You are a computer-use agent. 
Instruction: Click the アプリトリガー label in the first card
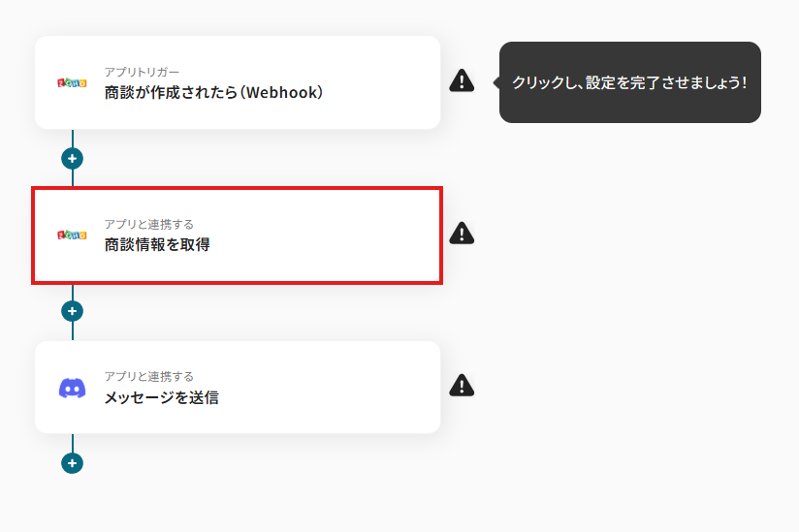(142, 72)
